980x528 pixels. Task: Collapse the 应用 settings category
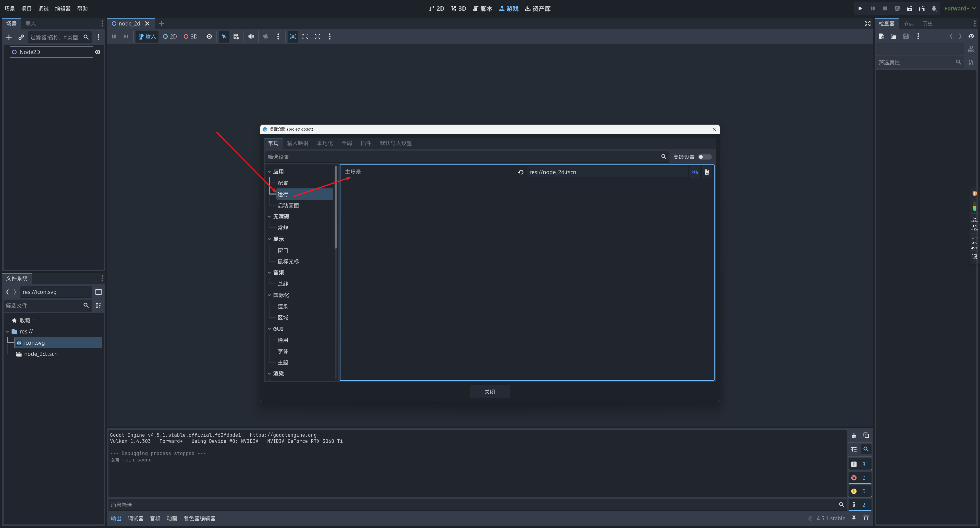pyautogui.click(x=269, y=172)
